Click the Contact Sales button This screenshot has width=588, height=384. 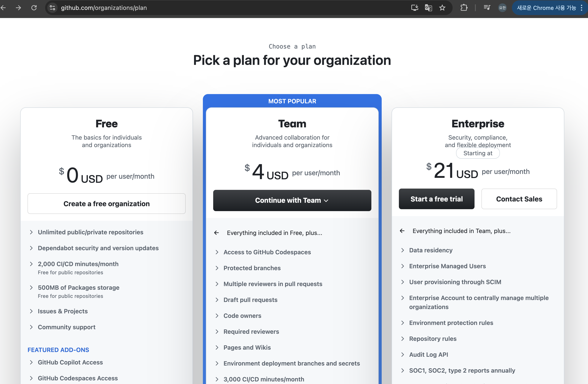tap(519, 199)
